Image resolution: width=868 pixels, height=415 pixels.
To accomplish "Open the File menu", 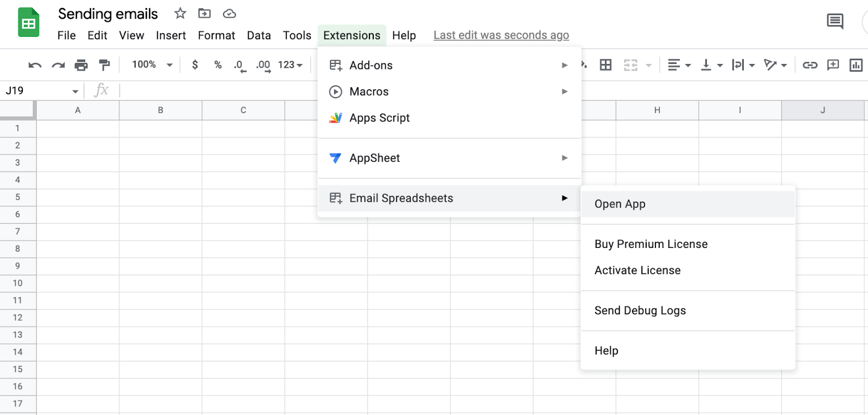I will click(67, 35).
